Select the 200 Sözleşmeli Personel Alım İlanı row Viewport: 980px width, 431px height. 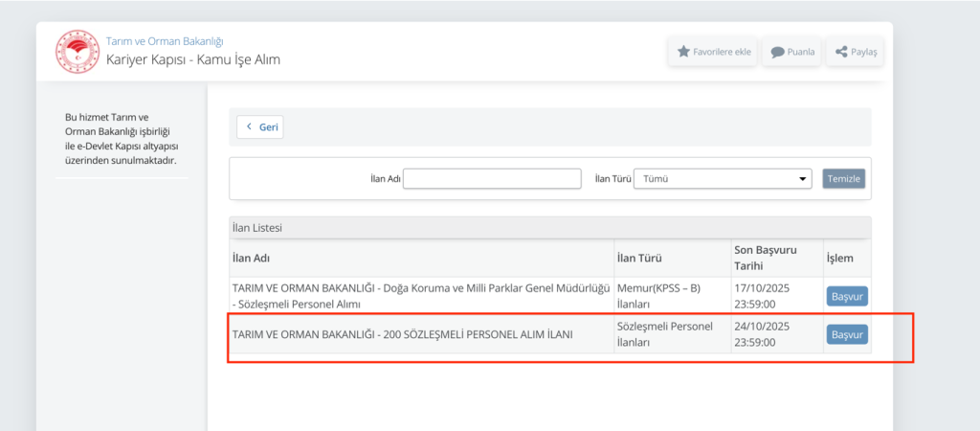tap(400, 334)
